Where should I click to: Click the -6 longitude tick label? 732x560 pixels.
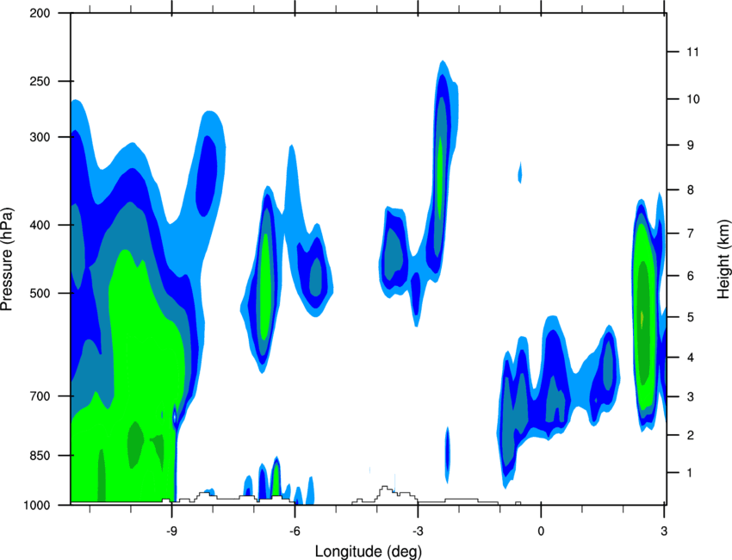point(295,531)
